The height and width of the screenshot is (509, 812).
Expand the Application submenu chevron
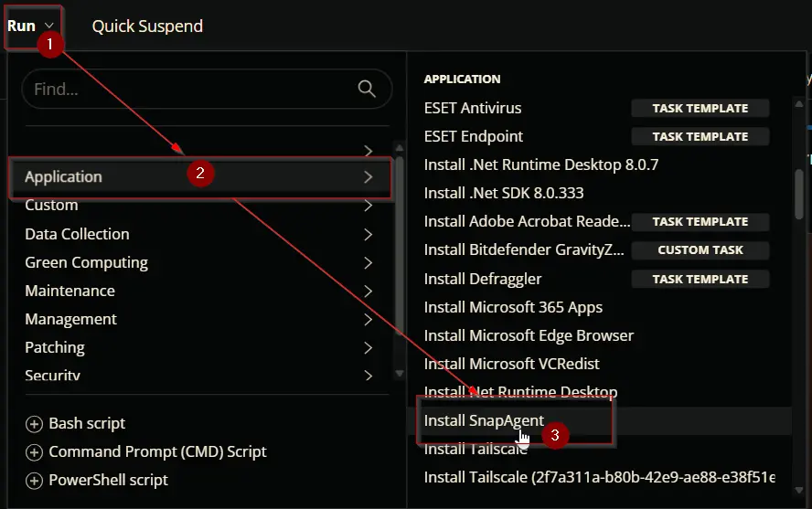(369, 177)
